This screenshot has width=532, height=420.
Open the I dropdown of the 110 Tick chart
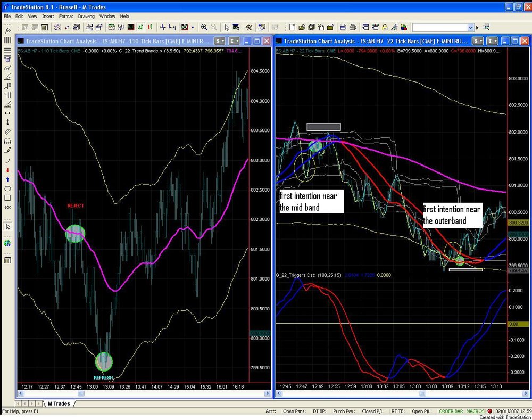pos(235,41)
